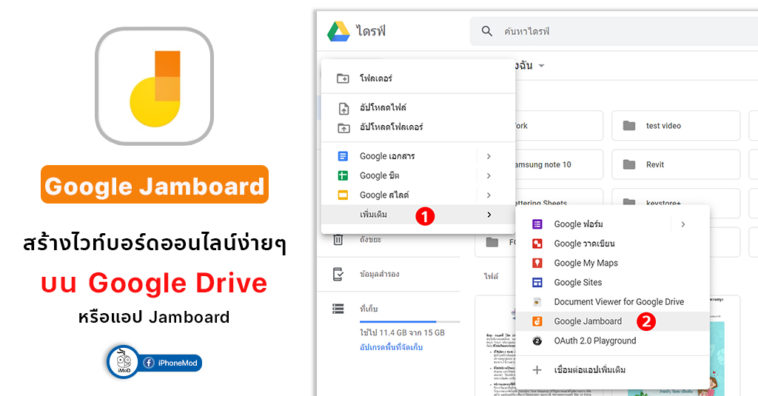Image resolution: width=758 pixels, height=396 pixels.
Task: Click the Google My Maps icon
Action: [x=537, y=263]
